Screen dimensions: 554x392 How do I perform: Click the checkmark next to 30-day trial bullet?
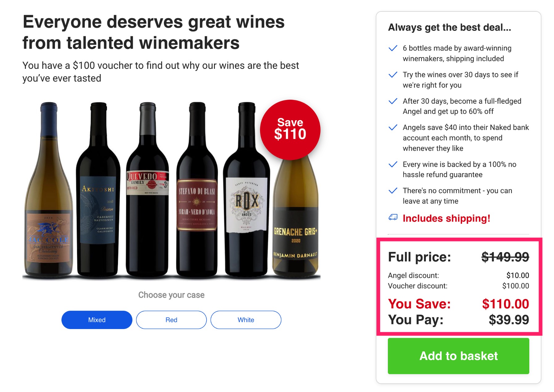[x=393, y=74]
